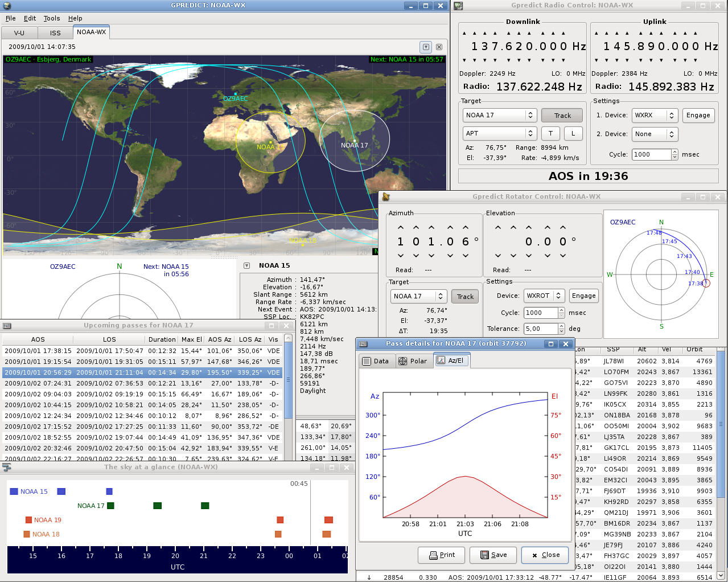Toggle the T tune button in Radio Control
The width and height of the screenshot is (728, 582).
[550, 133]
